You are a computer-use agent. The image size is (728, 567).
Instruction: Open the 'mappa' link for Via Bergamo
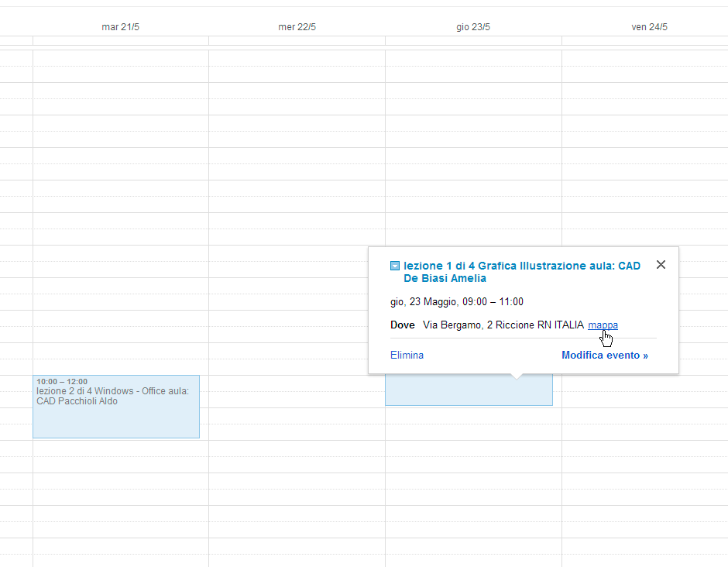[603, 325]
